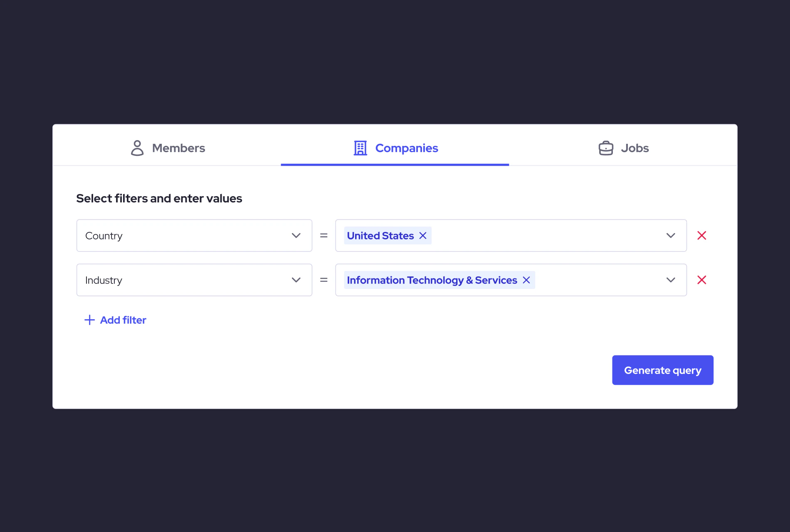Screen dimensions: 790x532
Task: Click the briefcase icon next to Jobs
Action: pyautogui.click(x=605, y=148)
